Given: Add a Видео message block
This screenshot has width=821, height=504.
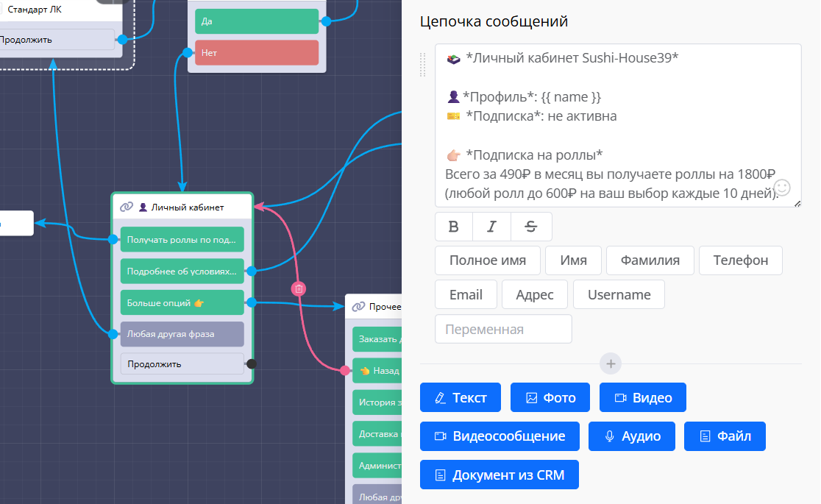Looking at the screenshot, I should (x=642, y=397).
